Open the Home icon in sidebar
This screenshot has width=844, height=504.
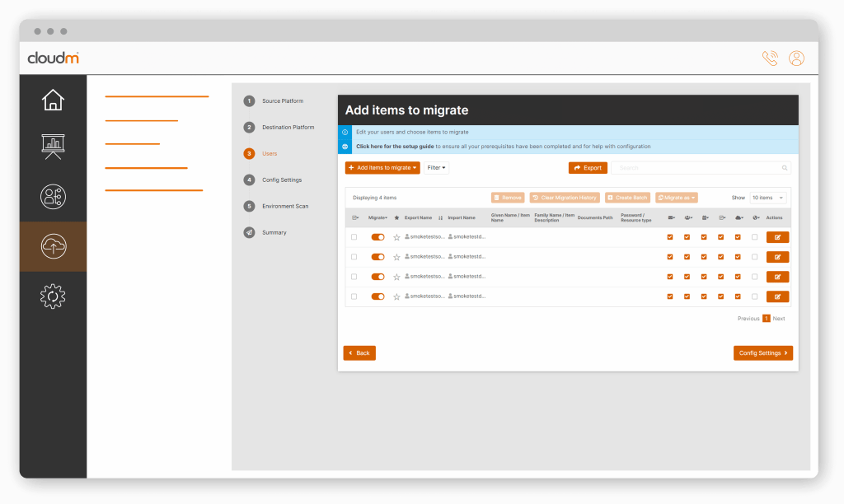[53, 100]
